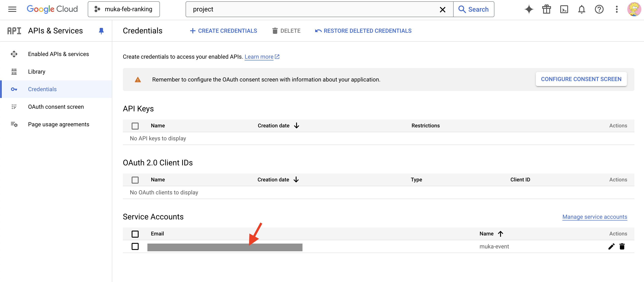Go to Enabled APIs & services
This screenshot has width=644, height=282.
(x=58, y=54)
